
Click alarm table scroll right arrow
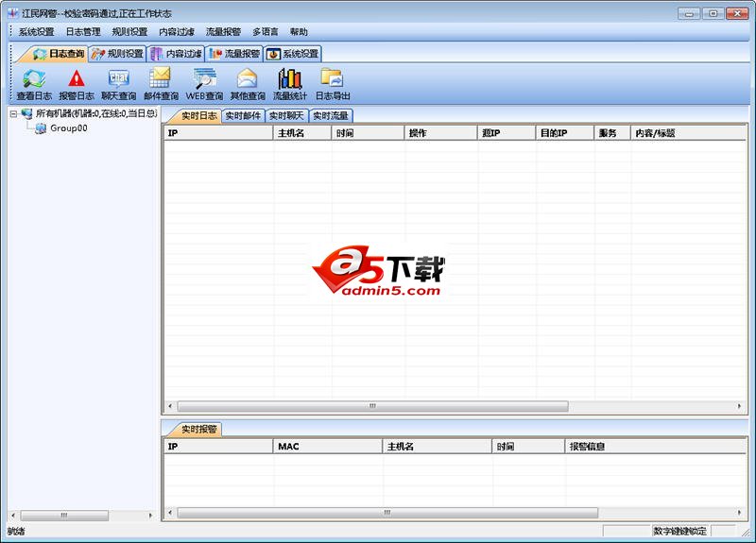tap(739, 513)
